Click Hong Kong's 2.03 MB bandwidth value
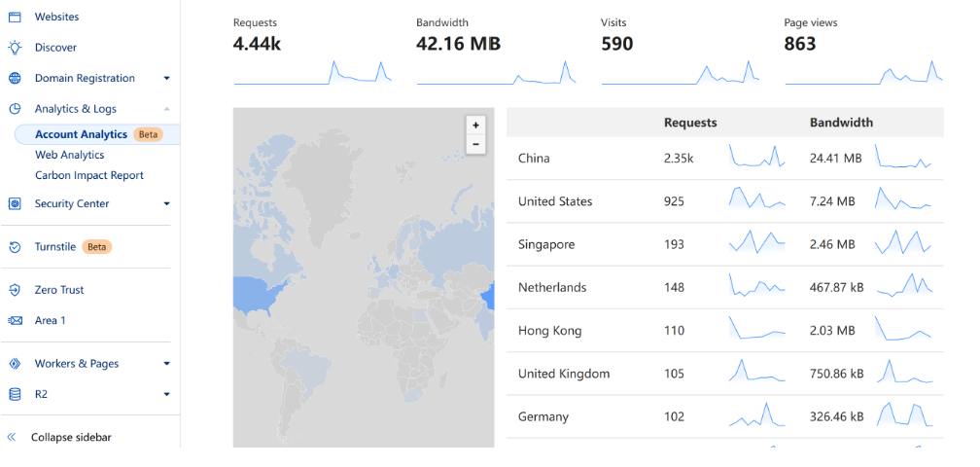Screen dimensions: 980x467 (x=832, y=331)
